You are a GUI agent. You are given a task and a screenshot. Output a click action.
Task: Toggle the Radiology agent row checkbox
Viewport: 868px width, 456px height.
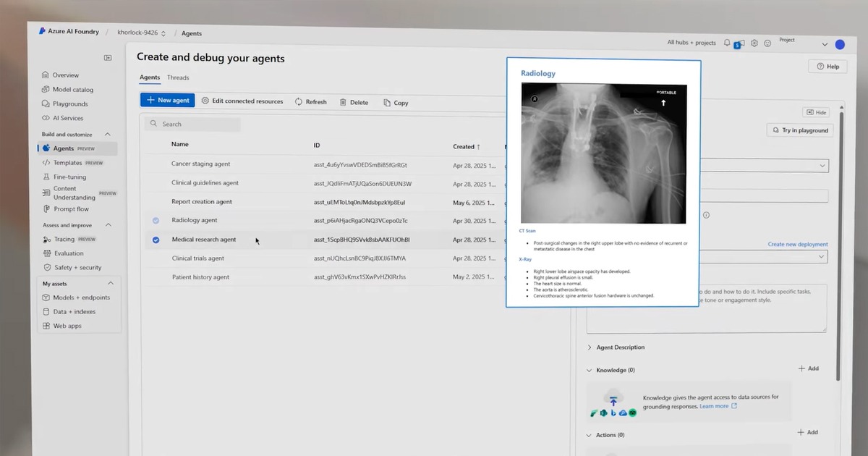click(x=156, y=221)
